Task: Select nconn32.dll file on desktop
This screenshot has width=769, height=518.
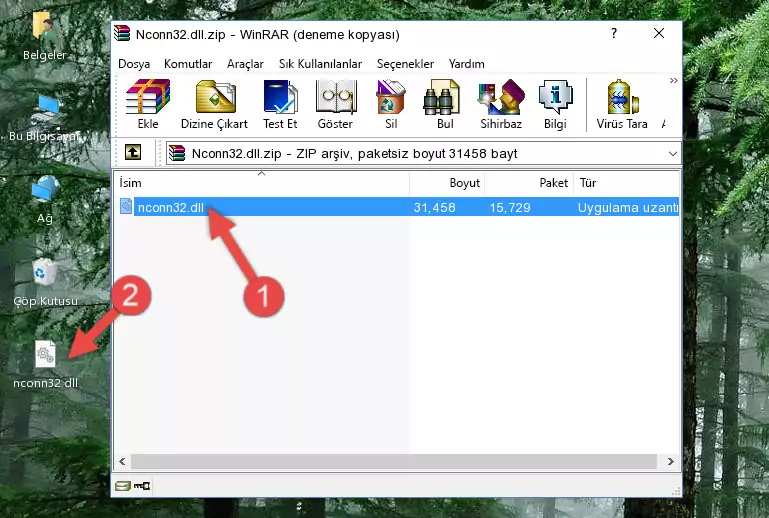Action: click(x=45, y=365)
